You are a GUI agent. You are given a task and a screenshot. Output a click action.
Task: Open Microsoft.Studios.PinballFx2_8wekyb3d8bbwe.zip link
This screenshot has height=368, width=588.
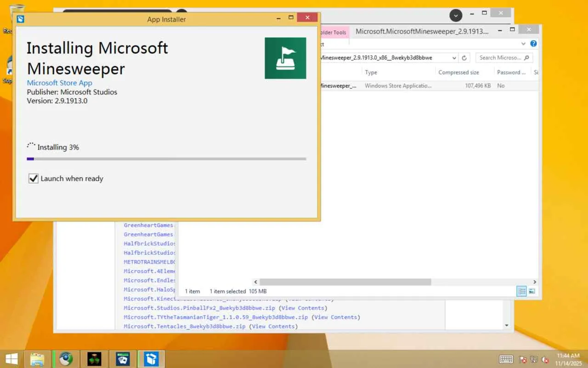click(x=199, y=308)
